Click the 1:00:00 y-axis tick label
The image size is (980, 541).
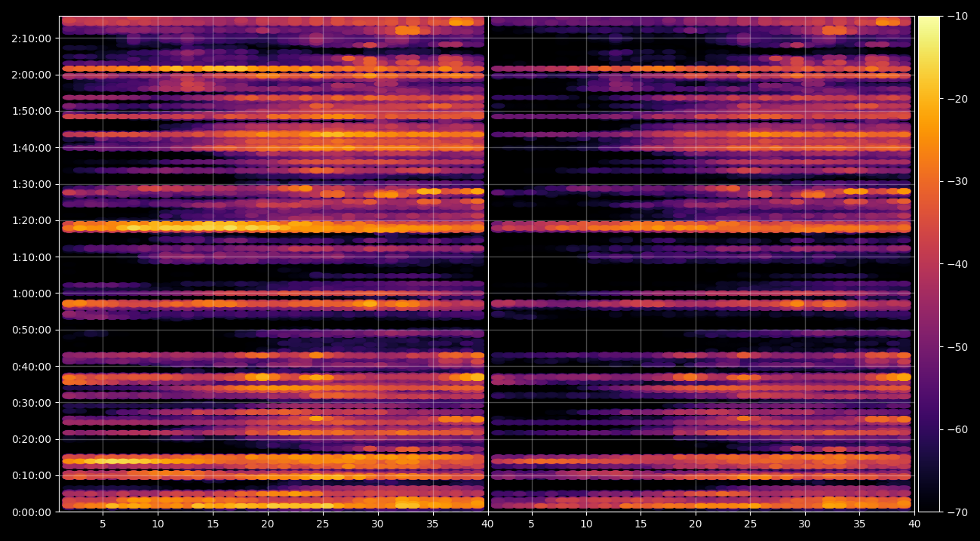tap(31, 294)
